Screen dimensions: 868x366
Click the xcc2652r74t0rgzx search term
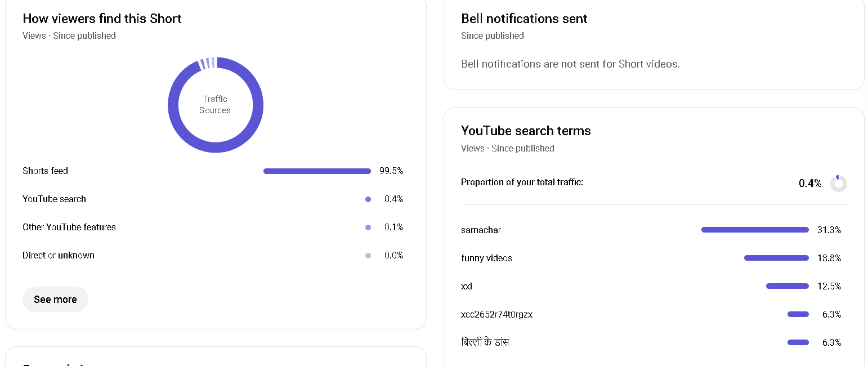pyautogui.click(x=496, y=314)
